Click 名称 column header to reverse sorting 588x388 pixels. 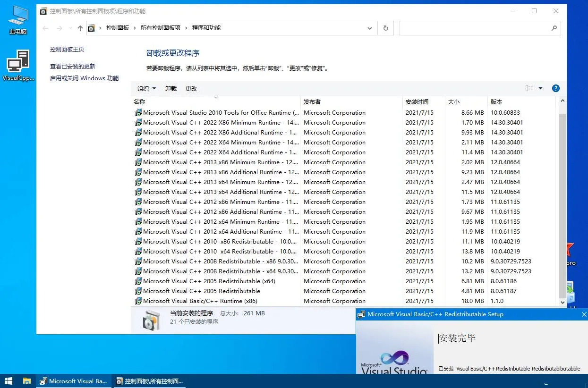point(139,101)
